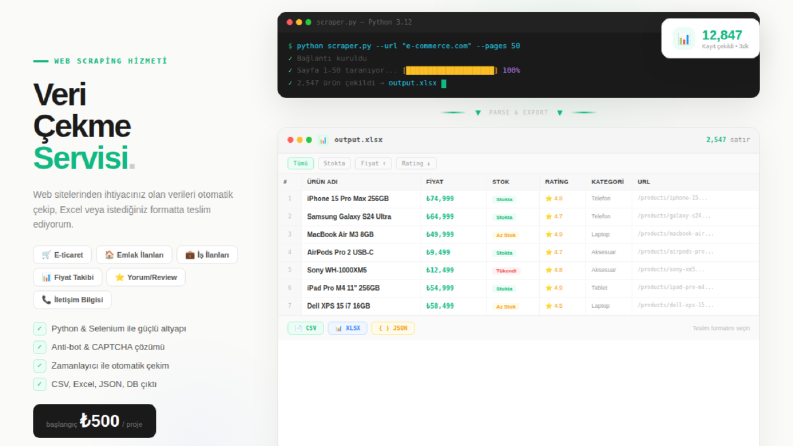
Task: Switch to the Stokta filter tab
Action: click(x=334, y=163)
